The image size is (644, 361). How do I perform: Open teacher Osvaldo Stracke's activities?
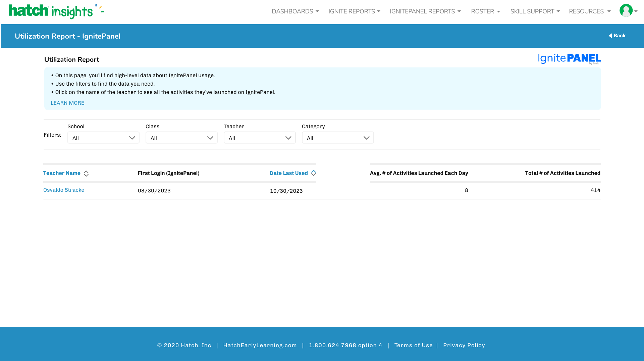pos(64,190)
